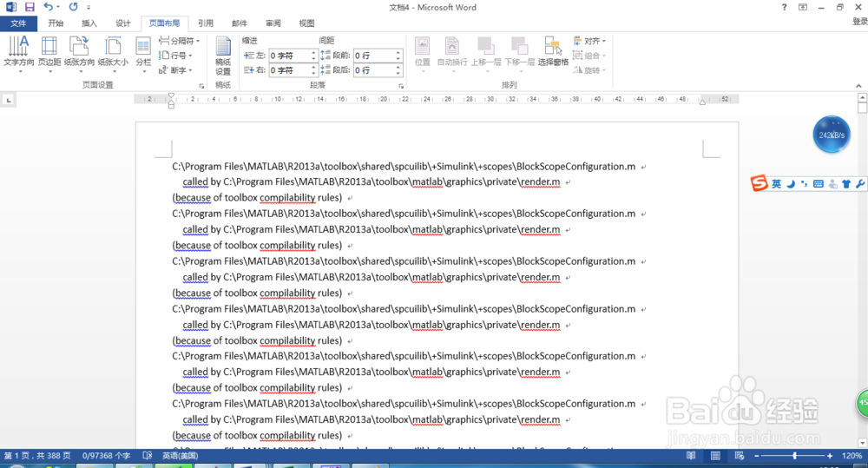Click the zoom out minus button
868x468 pixels.
click(757, 456)
